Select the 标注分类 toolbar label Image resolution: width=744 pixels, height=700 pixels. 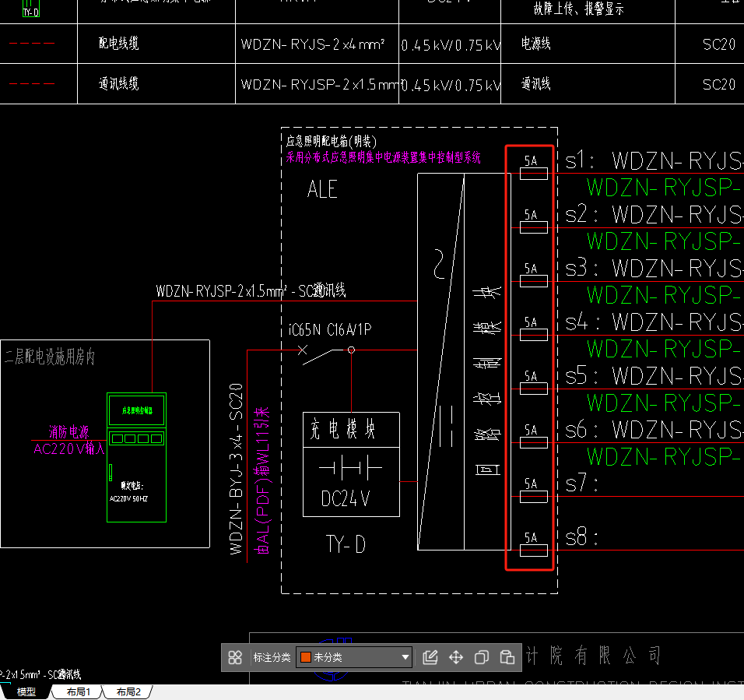272,657
